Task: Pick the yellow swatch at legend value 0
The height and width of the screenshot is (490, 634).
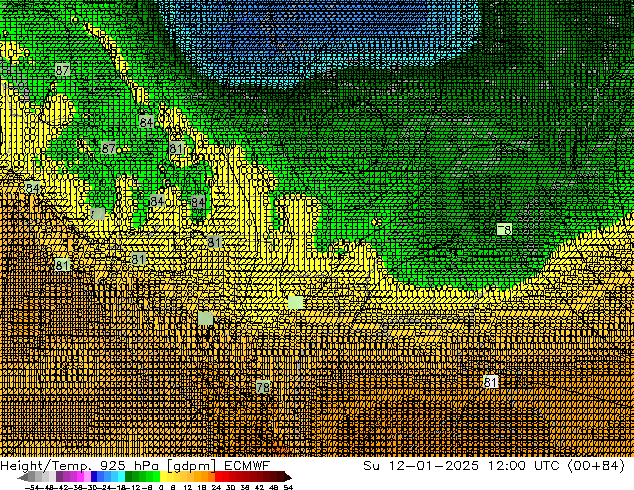Action: 163,477
